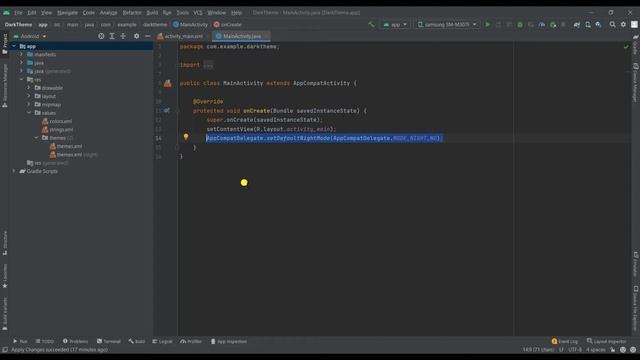Click the Sync Project with Gradle Files icon

coord(577,24)
